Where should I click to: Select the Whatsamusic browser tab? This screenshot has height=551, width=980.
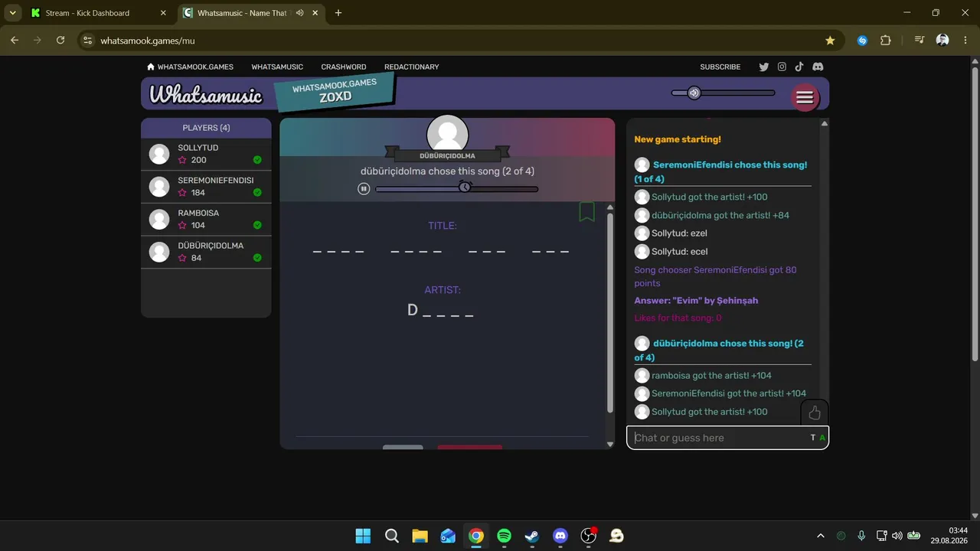(x=249, y=13)
